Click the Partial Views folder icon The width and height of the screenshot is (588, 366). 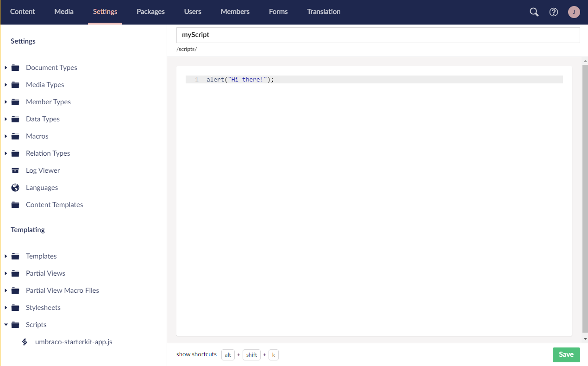coord(15,273)
